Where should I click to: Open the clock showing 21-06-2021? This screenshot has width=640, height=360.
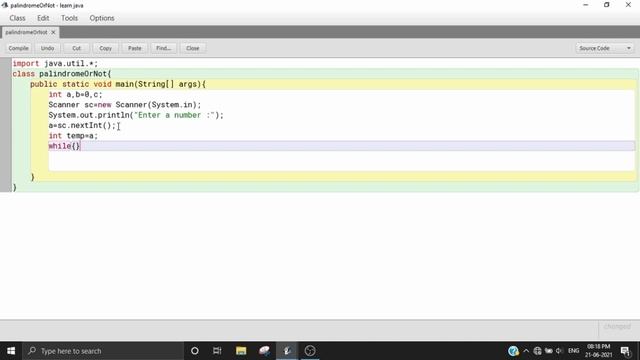tap(598, 351)
